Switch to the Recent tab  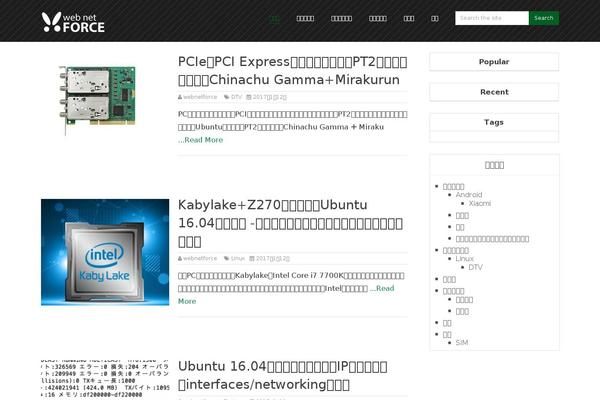coord(494,92)
